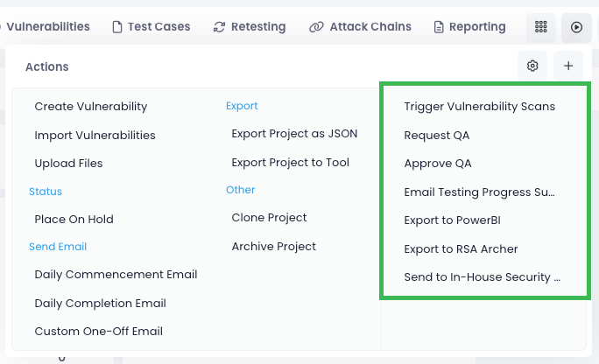Viewport: 599px width, 364px height.
Task: Click the play circle actions icon
Action: tap(576, 27)
